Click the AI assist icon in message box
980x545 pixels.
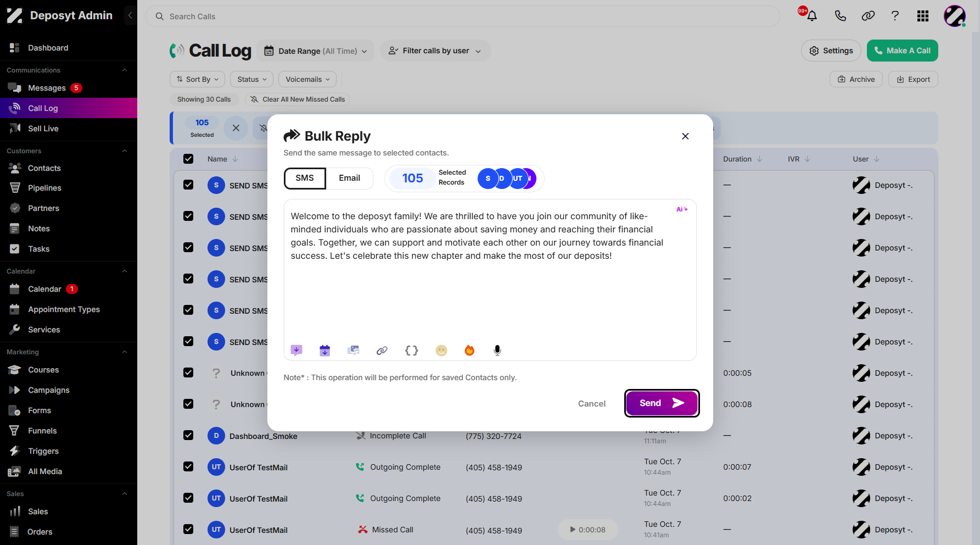coord(682,209)
